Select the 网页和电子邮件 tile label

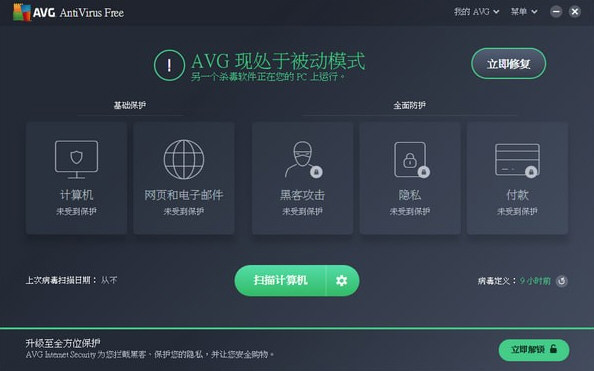pyautogui.click(x=184, y=195)
